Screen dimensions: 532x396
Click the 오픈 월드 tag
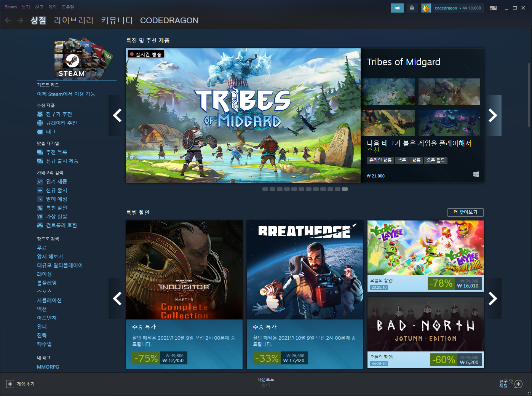tap(436, 160)
